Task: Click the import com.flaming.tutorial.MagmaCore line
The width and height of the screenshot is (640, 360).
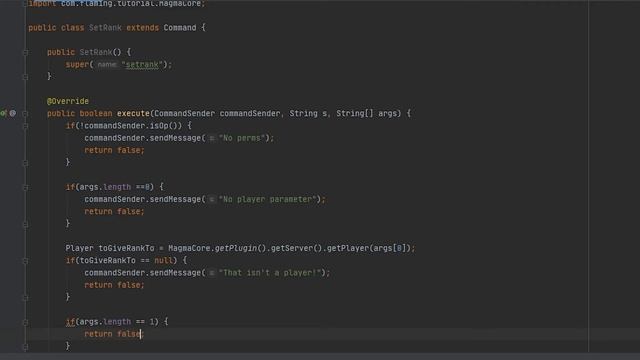Action: click(117, 3)
